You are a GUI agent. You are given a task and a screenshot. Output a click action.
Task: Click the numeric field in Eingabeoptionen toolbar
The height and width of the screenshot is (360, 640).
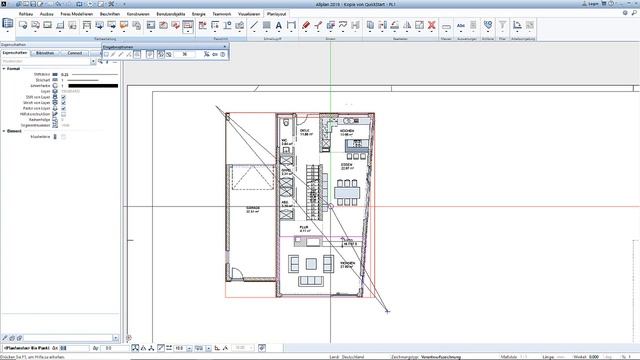[x=184, y=54]
